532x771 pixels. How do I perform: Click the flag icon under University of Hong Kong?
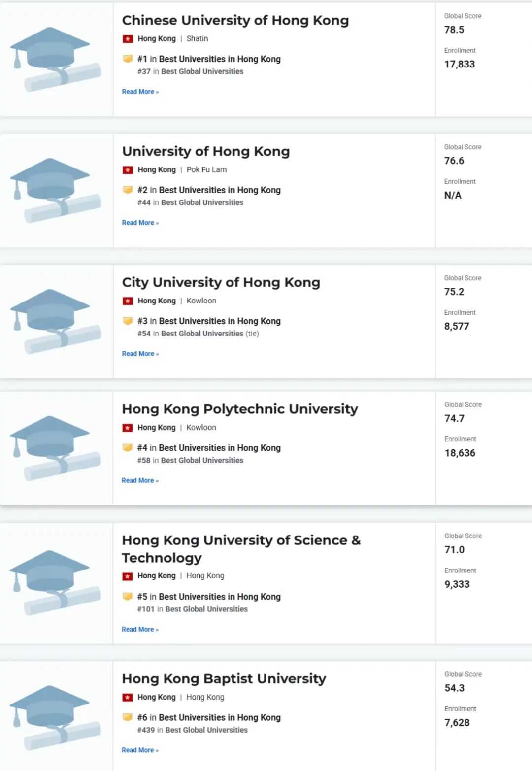pos(128,170)
